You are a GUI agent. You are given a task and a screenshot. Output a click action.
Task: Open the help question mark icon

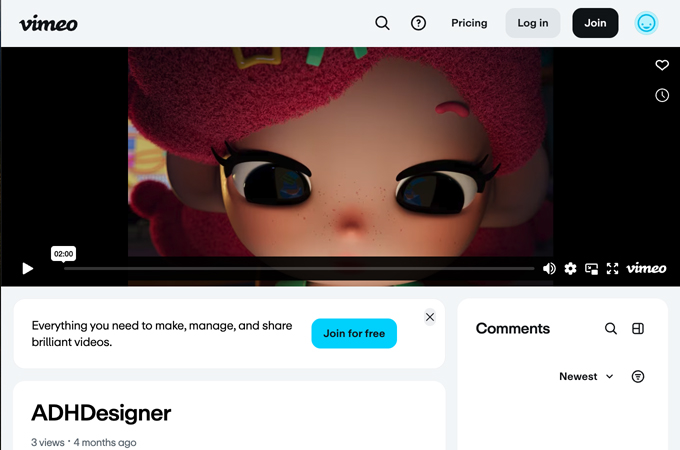tap(418, 23)
